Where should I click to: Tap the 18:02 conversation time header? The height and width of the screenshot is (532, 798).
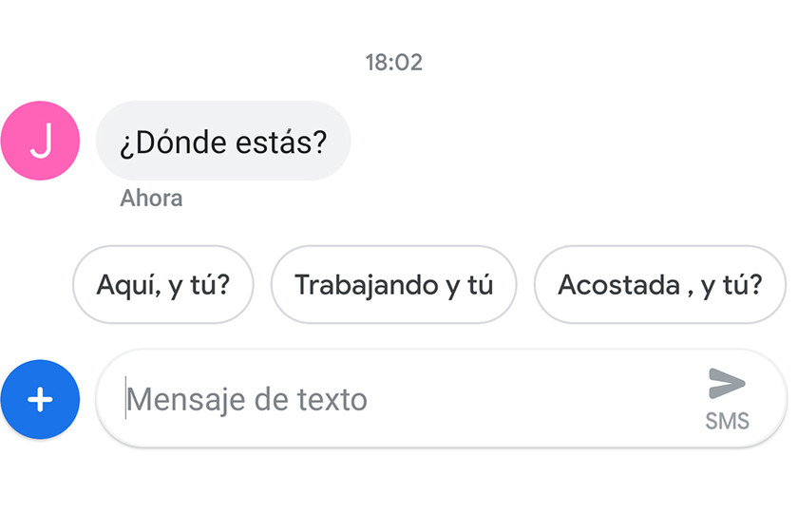[x=393, y=63]
